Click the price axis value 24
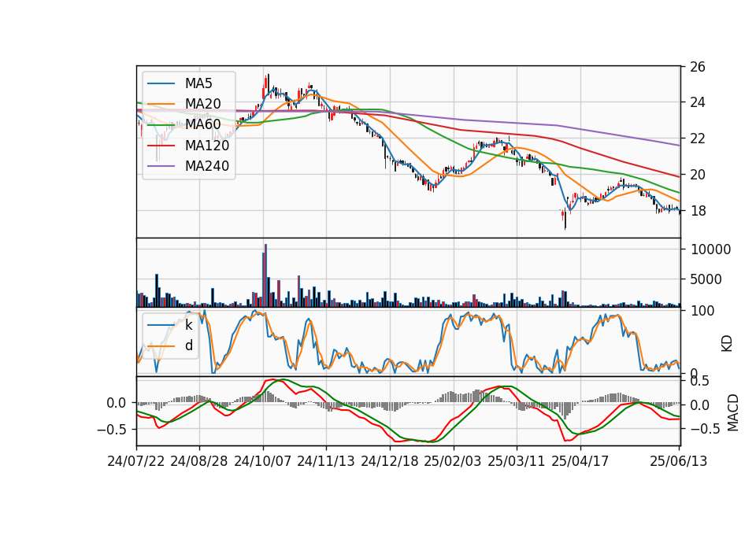This screenshot has width=756, height=543. click(x=697, y=102)
